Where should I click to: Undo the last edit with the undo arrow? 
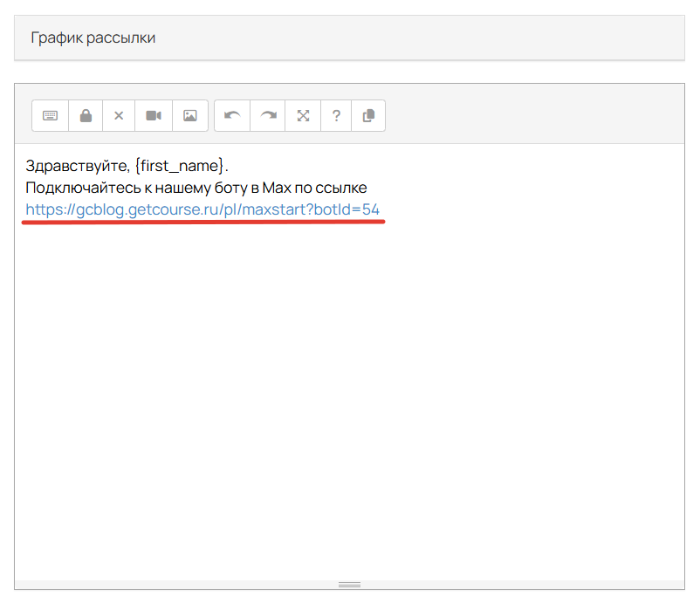click(232, 115)
